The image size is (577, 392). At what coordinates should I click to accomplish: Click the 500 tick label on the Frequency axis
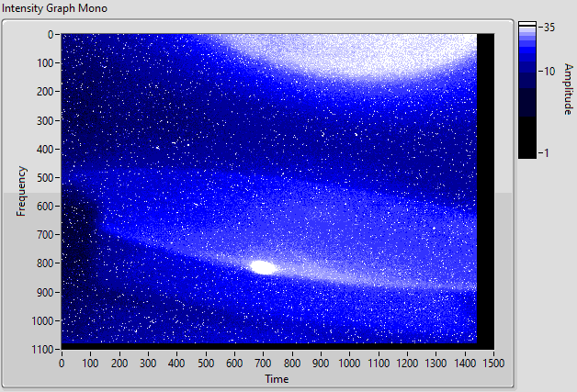[46, 177]
